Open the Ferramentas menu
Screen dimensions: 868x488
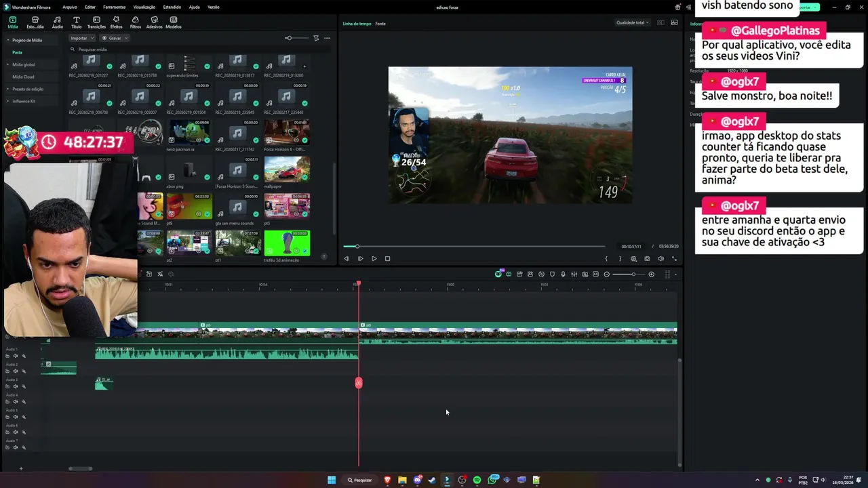114,7
